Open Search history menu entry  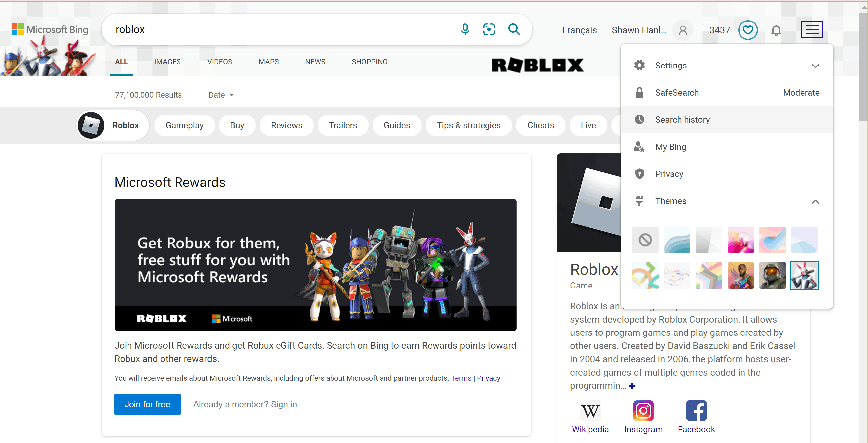tap(683, 120)
